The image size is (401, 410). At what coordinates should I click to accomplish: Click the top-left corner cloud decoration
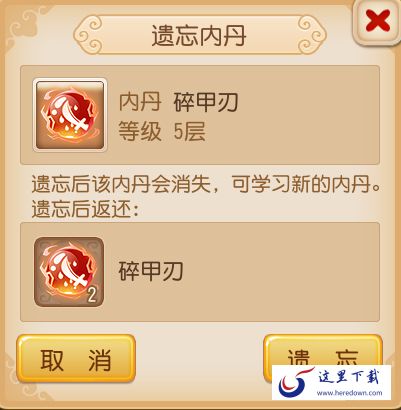pos(22,25)
